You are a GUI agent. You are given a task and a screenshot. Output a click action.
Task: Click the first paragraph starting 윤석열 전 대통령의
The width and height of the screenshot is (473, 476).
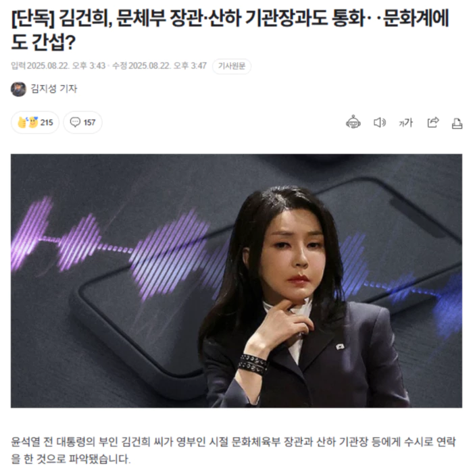pos(233,450)
